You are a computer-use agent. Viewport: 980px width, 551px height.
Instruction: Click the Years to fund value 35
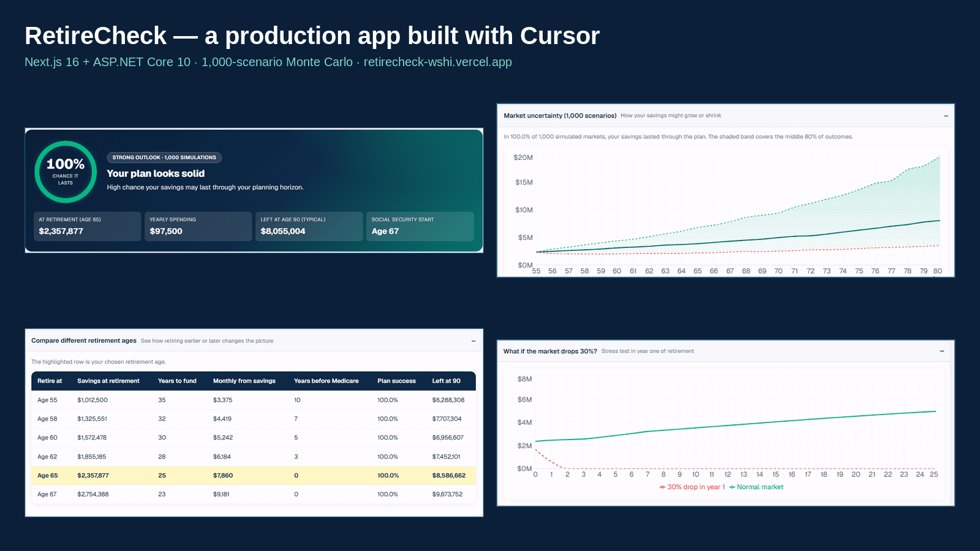click(x=162, y=400)
